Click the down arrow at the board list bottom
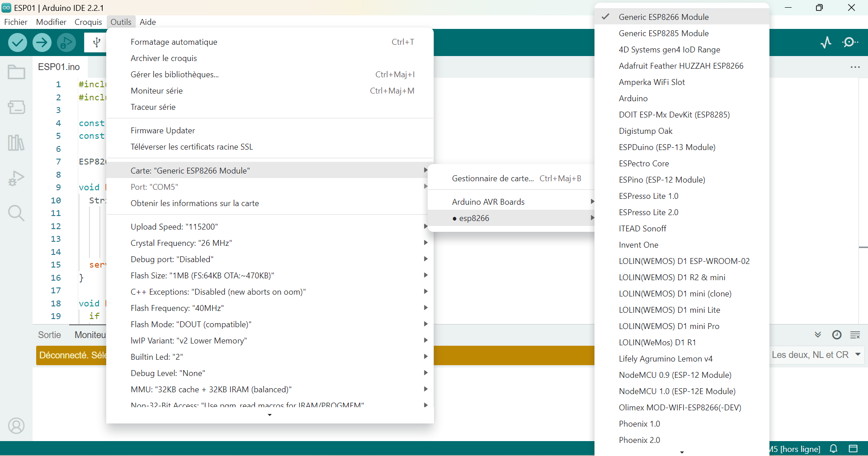The width and height of the screenshot is (868, 456). (x=682, y=452)
